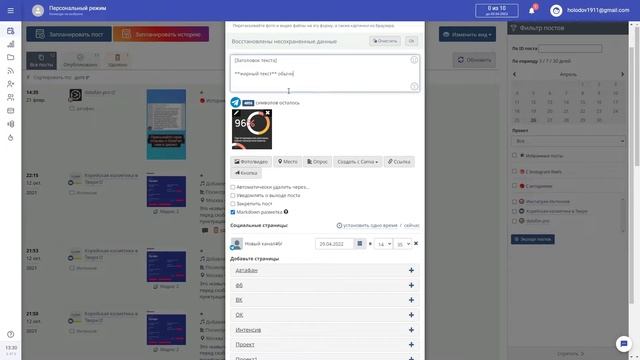Click the flame sidebar icon
The width and height of the screenshot is (640, 360).
[x=11, y=138]
